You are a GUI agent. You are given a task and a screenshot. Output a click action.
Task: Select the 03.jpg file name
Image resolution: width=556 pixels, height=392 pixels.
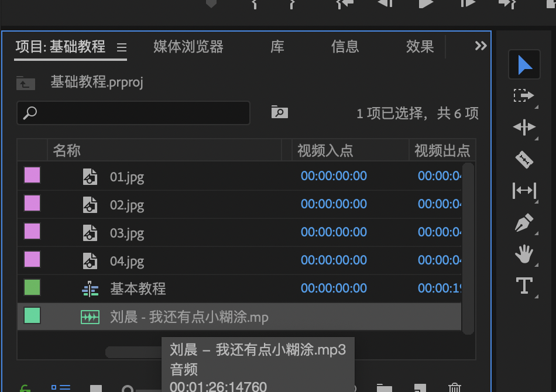127,233
